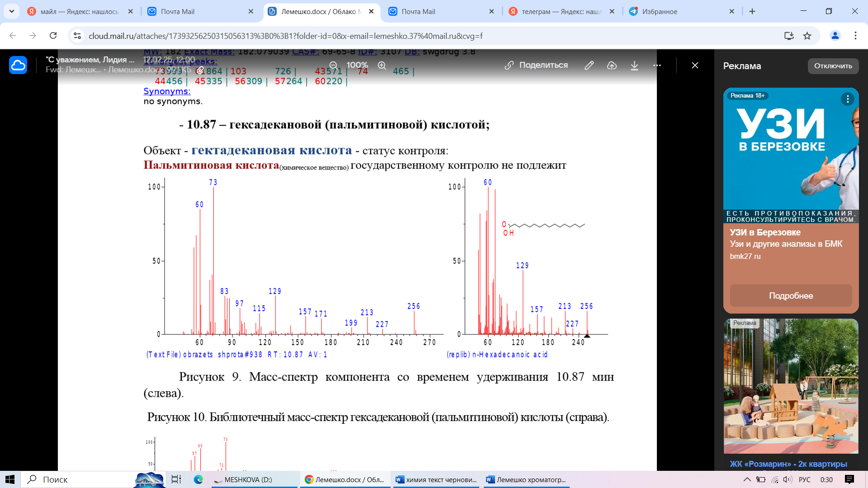This screenshot has height=488, width=868.
Task: Download the Лемешко.docx file
Action: coord(634,66)
